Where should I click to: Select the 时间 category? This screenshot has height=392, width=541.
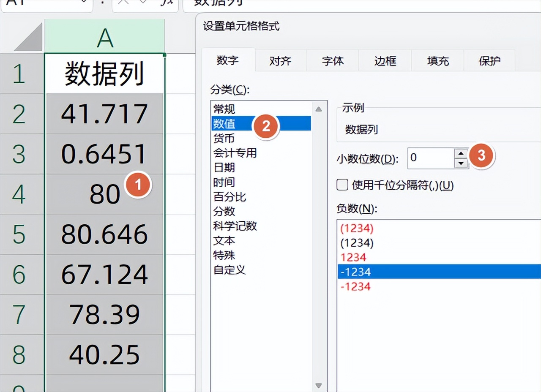(261, 182)
